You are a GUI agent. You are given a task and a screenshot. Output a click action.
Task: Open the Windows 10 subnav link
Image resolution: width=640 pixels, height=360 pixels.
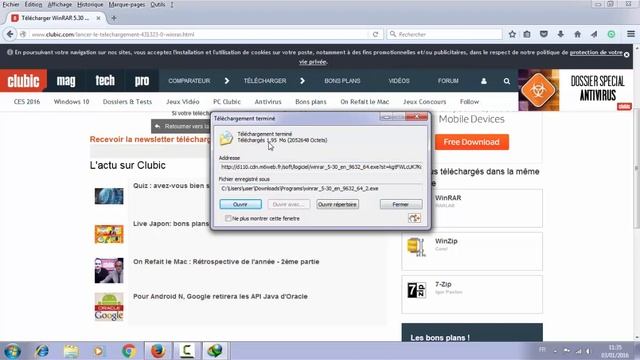[71, 102]
